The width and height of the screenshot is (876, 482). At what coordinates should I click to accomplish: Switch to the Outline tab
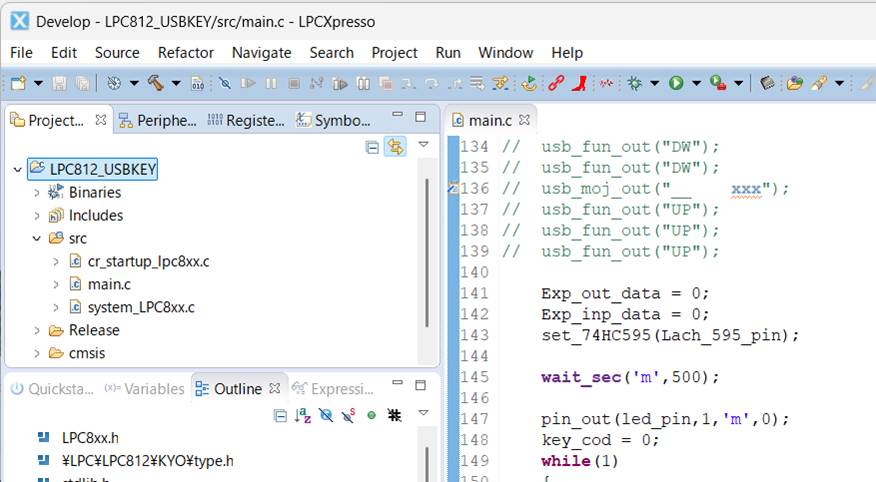tap(236, 389)
